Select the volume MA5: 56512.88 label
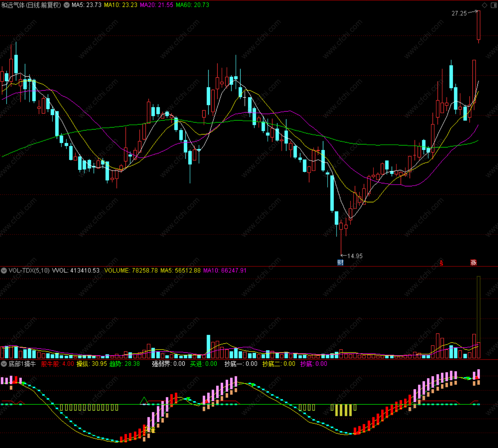 tap(180, 271)
